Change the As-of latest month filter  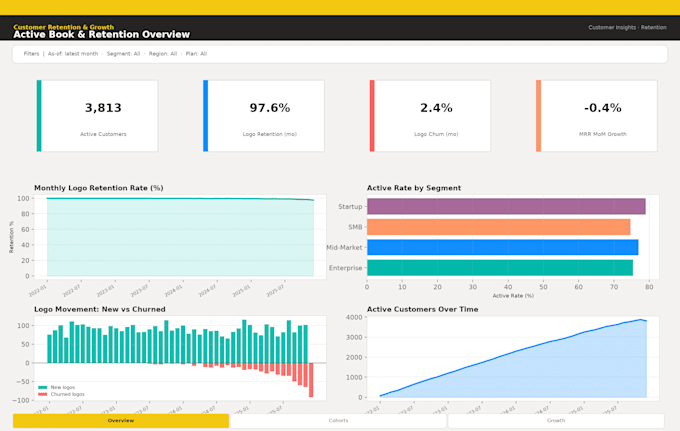73,54
